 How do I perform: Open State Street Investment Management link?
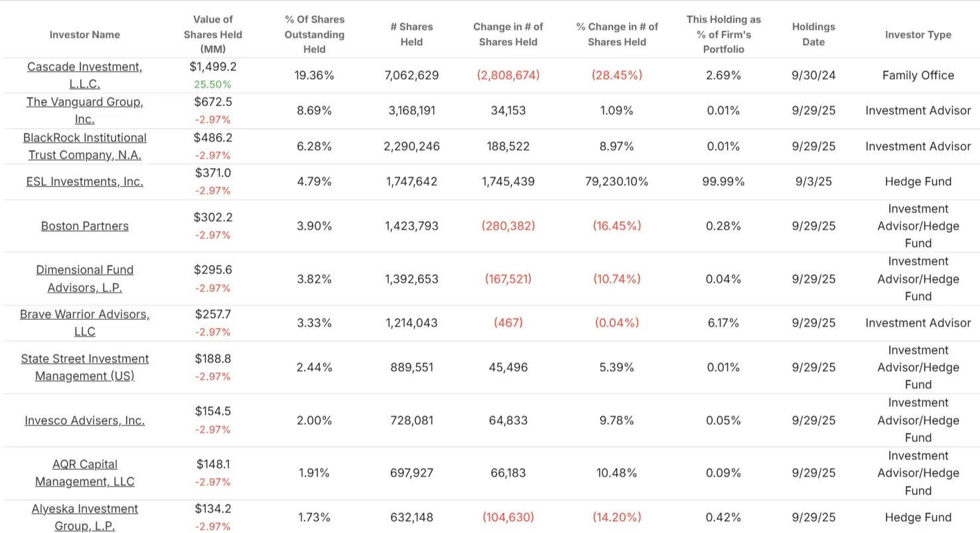84,367
